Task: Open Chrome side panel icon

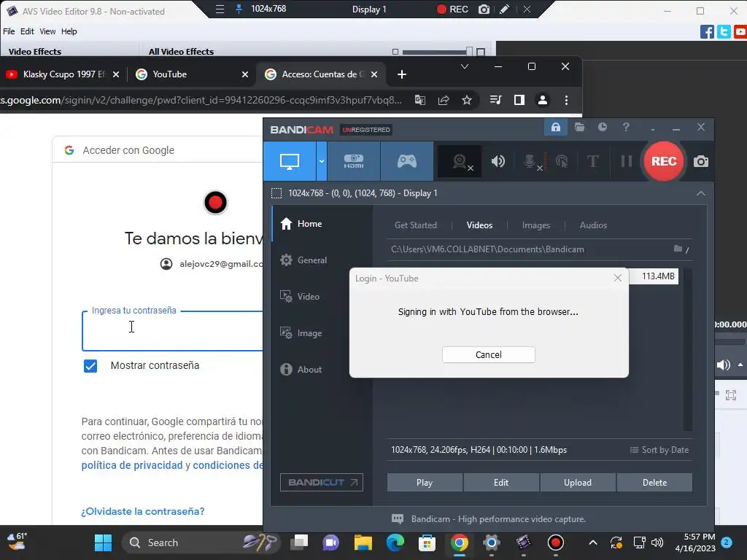Action: click(x=519, y=100)
